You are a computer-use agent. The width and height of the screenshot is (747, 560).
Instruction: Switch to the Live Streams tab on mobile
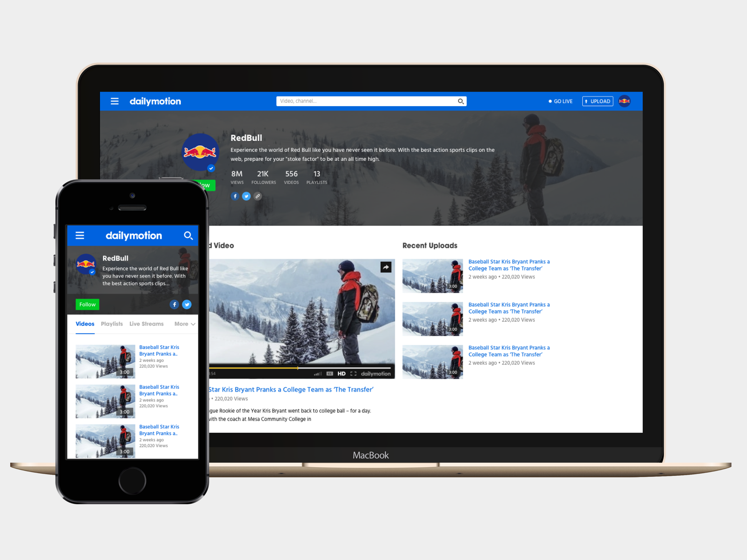[x=146, y=324]
